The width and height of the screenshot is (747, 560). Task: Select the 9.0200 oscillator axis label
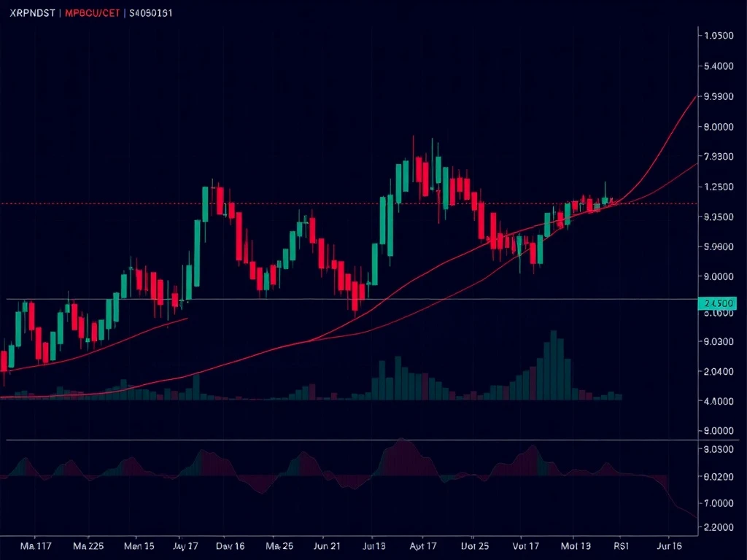click(x=719, y=476)
